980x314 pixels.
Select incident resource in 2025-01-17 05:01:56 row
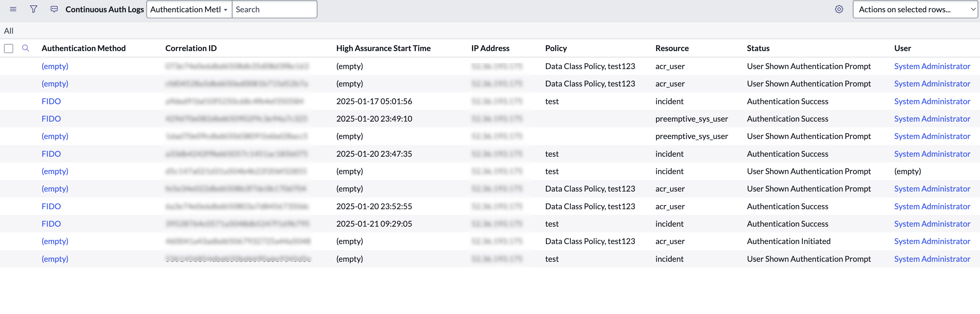669,101
